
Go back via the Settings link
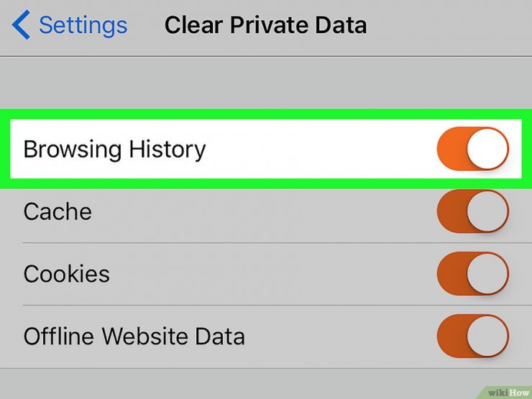(83, 25)
